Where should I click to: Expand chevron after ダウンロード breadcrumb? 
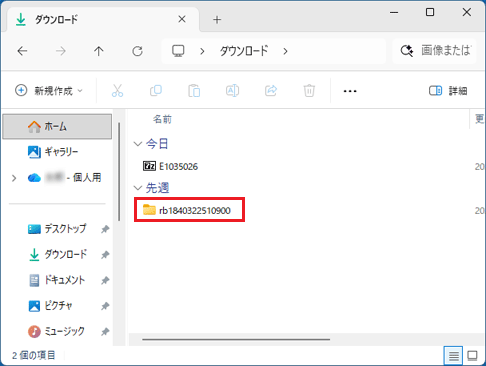pos(285,51)
